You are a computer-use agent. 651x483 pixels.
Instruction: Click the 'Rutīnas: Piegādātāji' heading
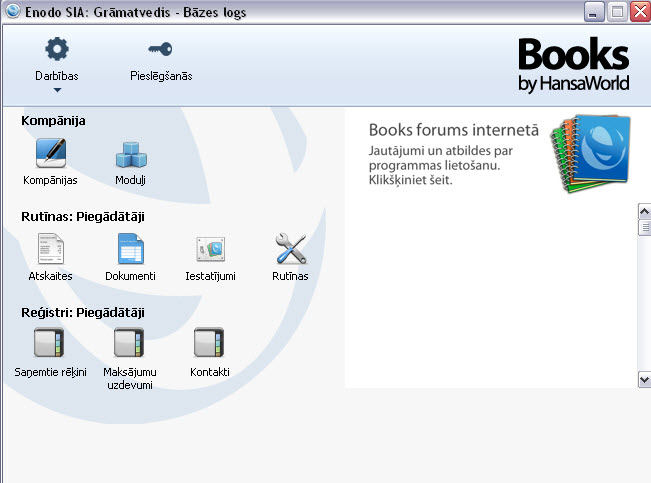83,217
